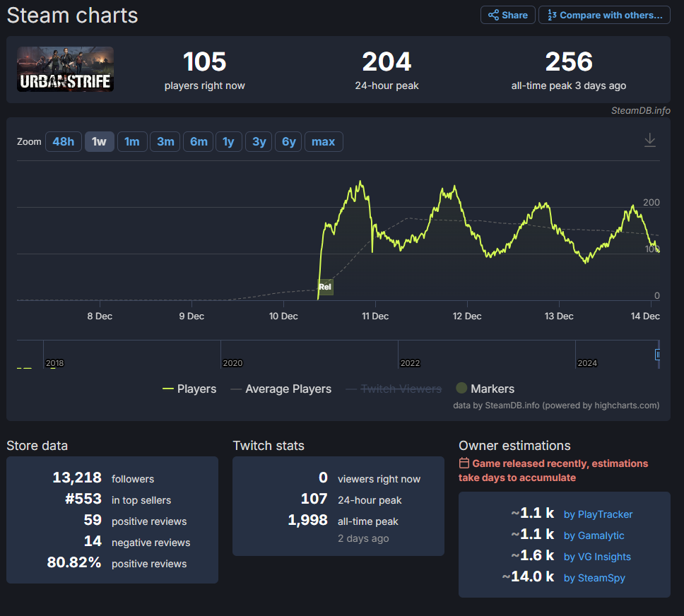Toggle the Players series in legend
Viewport: 684px width, 616px height.
tap(189, 389)
